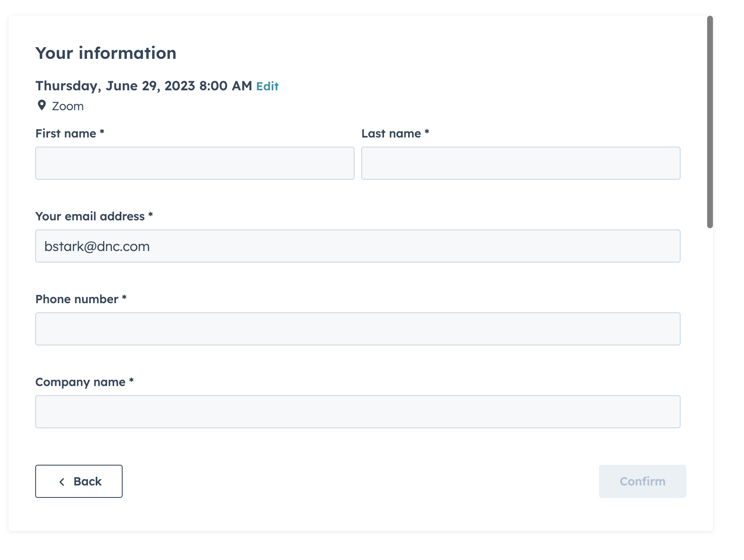This screenshot has width=744, height=560.
Task: Open the Edit link to change meeting time
Action: [x=267, y=86]
